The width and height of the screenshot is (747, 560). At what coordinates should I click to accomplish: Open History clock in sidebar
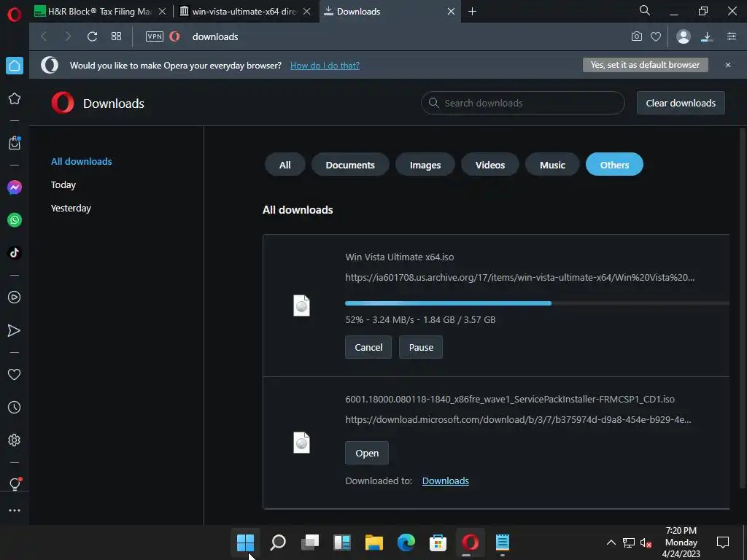tap(15, 407)
